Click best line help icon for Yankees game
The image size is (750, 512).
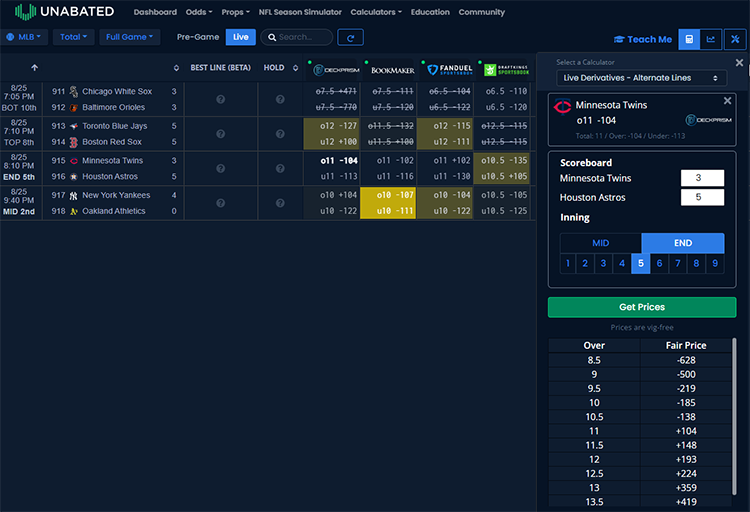point(221,203)
